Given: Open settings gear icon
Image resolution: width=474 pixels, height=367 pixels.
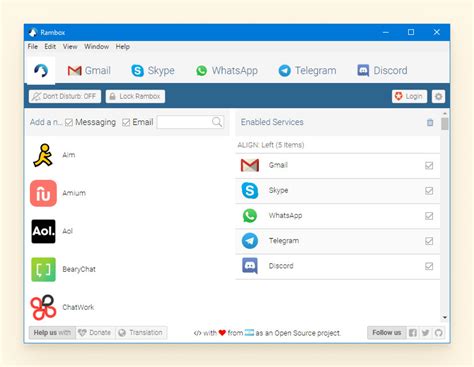Looking at the screenshot, I should tap(438, 97).
